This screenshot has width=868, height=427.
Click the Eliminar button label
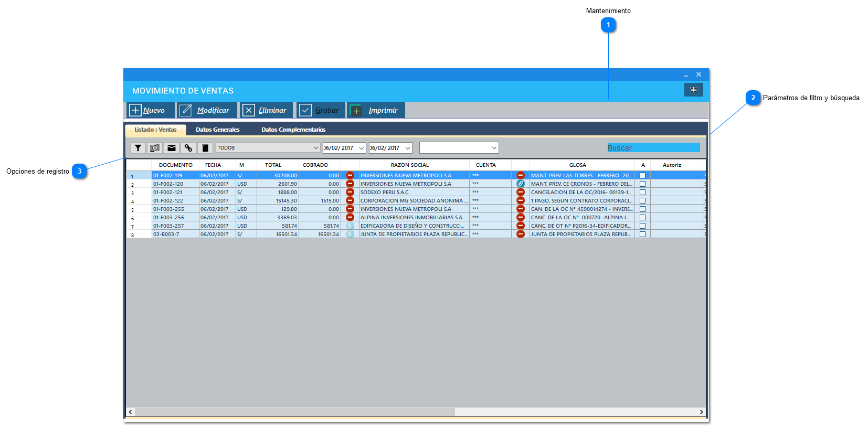click(x=272, y=110)
